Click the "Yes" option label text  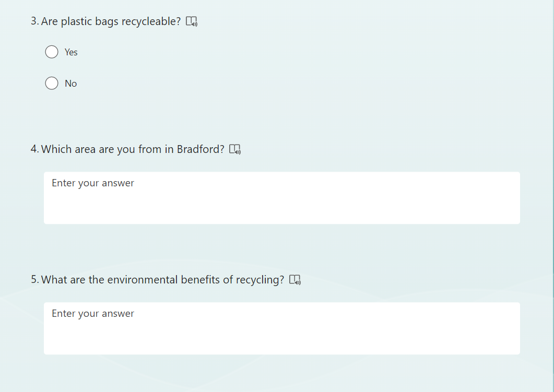(71, 52)
